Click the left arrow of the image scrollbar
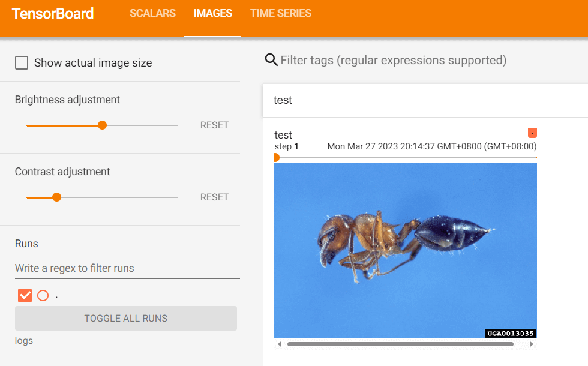Screen dimensions: 588x366 pyautogui.click(x=278, y=344)
